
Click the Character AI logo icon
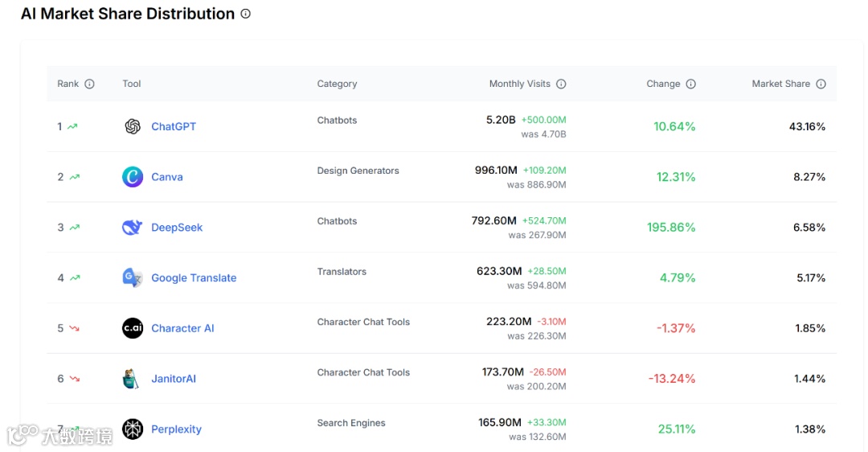point(133,328)
